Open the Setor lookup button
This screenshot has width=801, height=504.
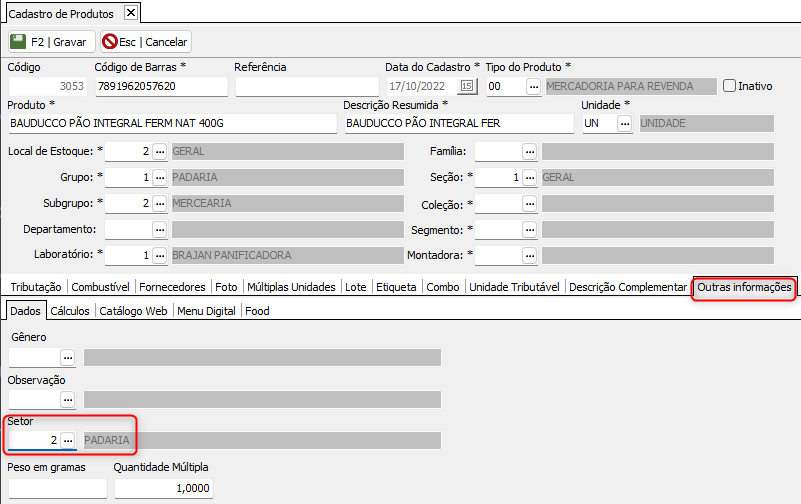[x=68, y=440]
